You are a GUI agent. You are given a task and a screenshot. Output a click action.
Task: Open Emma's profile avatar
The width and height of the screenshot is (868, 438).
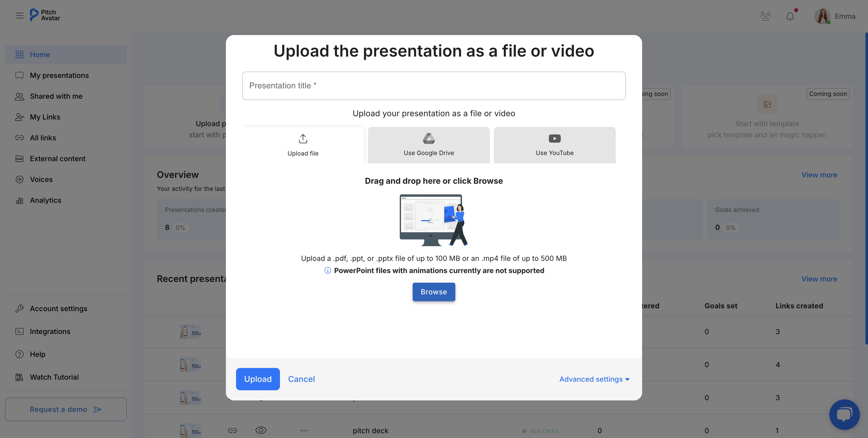[x=822, y=16]
